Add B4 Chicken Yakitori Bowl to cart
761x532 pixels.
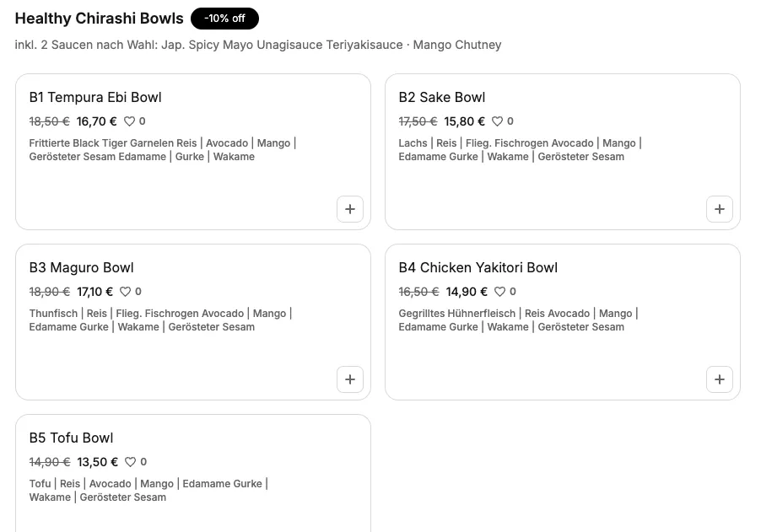[720, 379]
